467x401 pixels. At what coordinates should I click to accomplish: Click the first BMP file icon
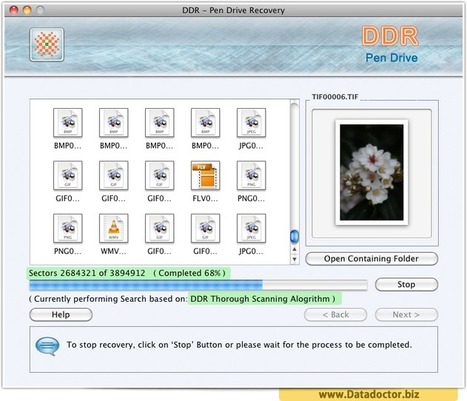click(x=68, y=123)
